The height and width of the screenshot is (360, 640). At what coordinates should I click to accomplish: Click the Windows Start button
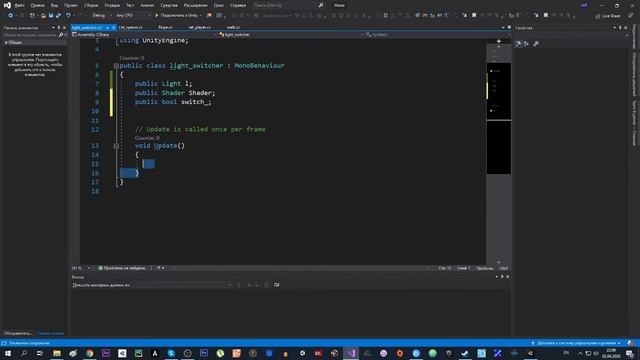tap(8, 353)
